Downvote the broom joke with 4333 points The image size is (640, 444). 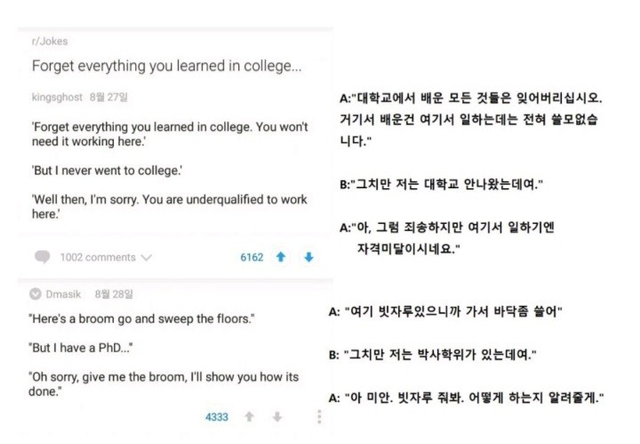279,415
